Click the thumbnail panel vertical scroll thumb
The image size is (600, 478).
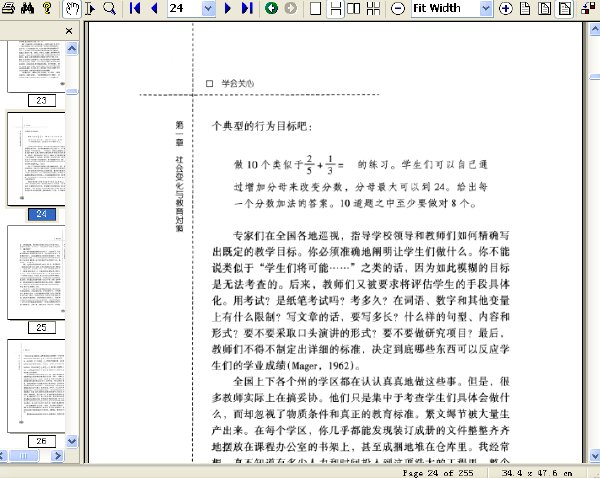72,91
